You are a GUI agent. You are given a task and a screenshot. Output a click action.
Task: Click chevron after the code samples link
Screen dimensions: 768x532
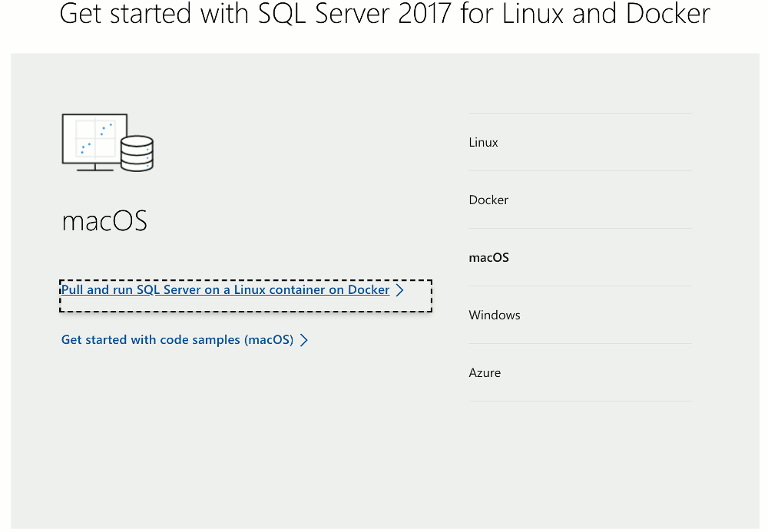click(x=303, y=340)
